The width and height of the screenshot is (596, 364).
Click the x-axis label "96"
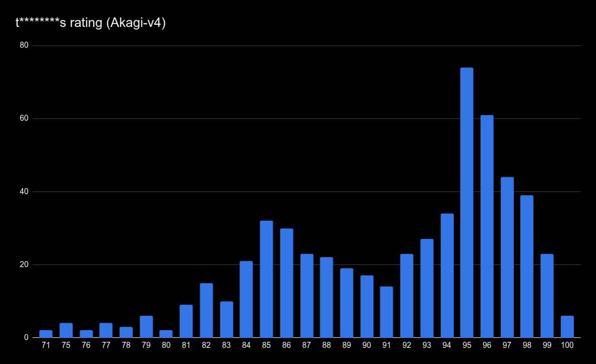coord(487,346)
